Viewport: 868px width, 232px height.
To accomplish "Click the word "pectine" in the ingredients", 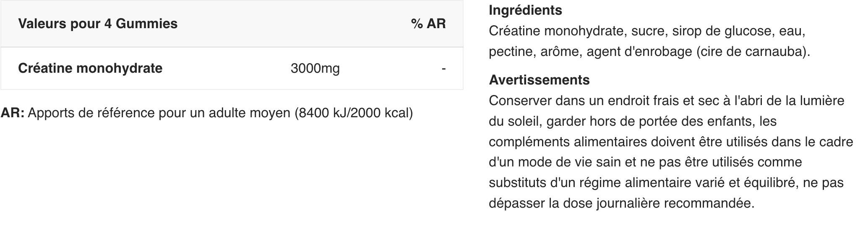I will [511, 51].
